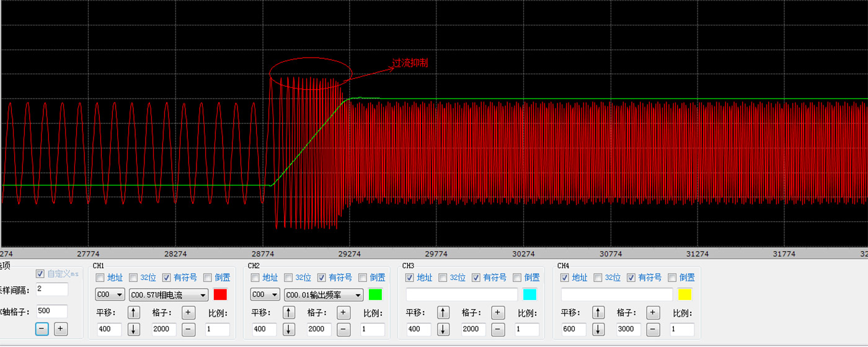Screen dimensions: 868x347
Task: Toggle CH2 32位 checkbox
Action: (x=288, y=278)
